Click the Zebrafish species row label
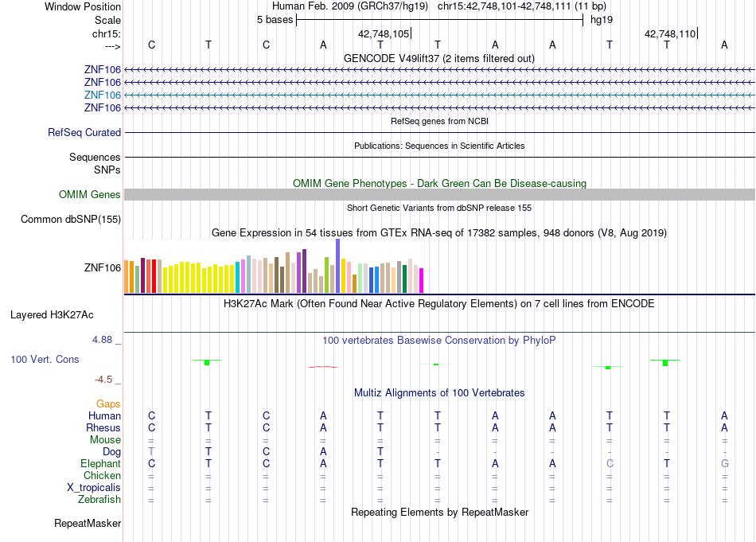This screenshot has width=756, height=542. coord(99,499)
